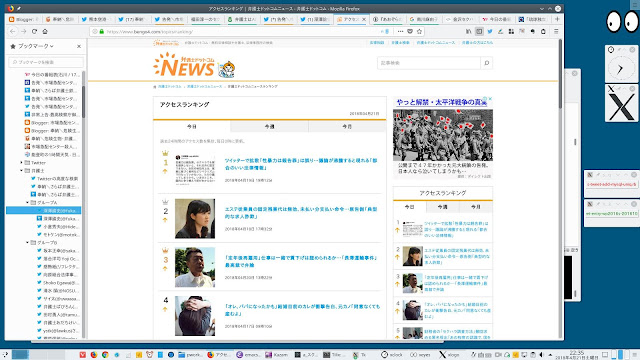Save page to Pocket
This screenshot has height=360, width=640.
tap(410, 31)
